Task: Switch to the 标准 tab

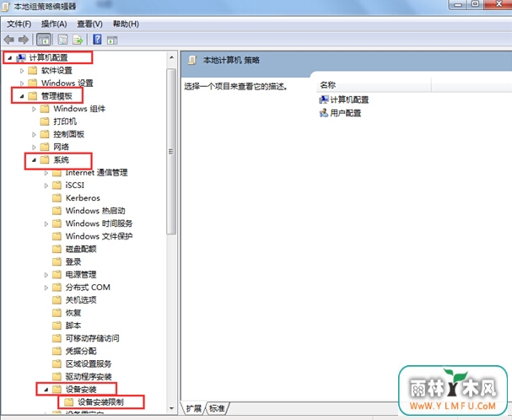Action: [x=217, y=408]
